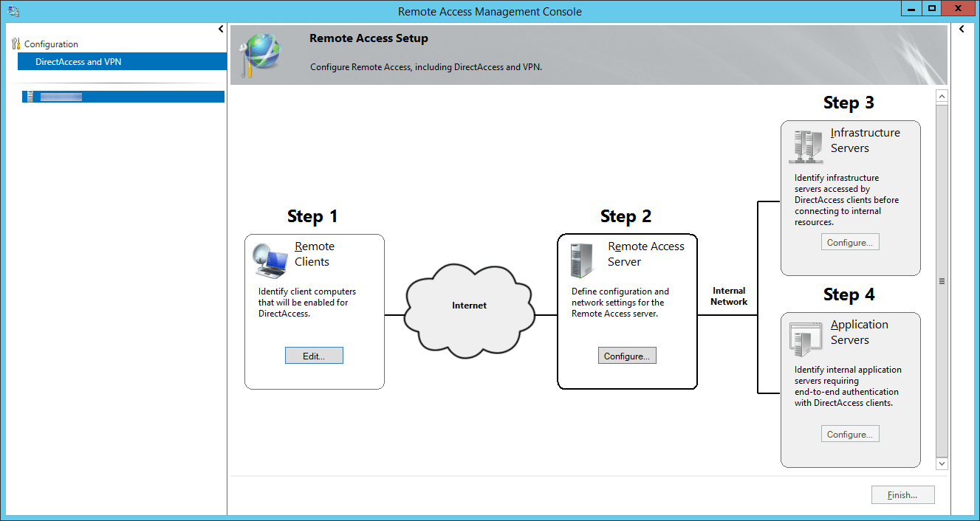Click the Remote Clients computer icon

tap(270, 260)
